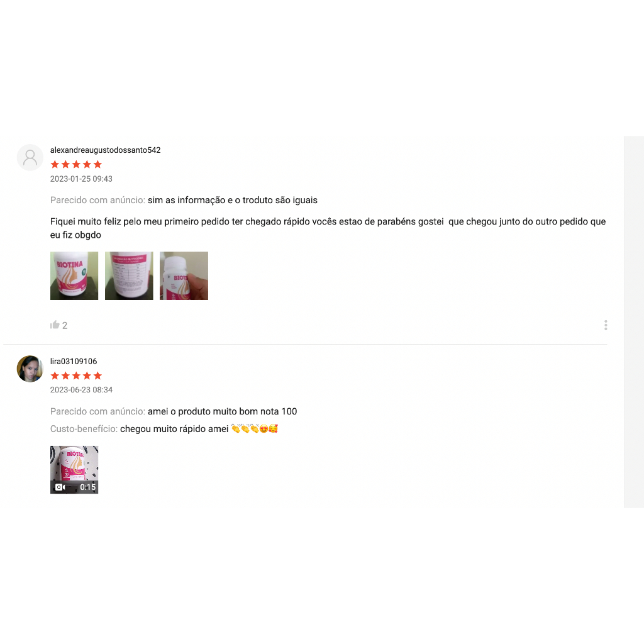Click the like count number 2
The width and height of the screenshot is (644, 644).
pyautogui.click(x=65, y=325)
